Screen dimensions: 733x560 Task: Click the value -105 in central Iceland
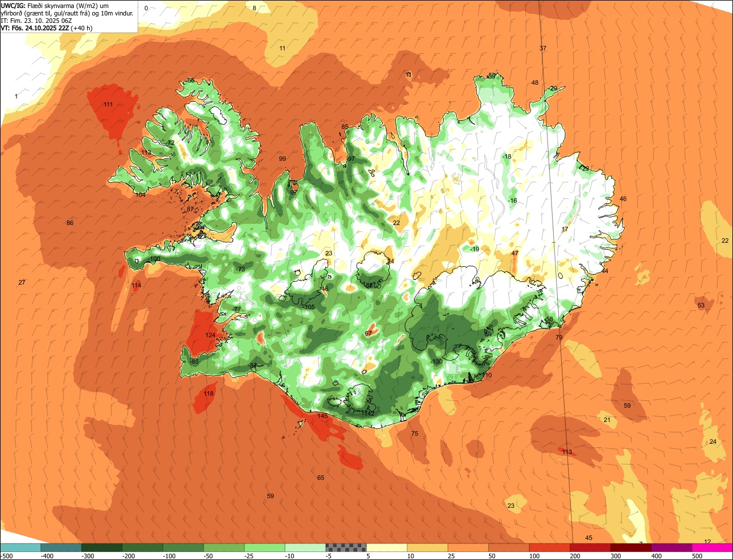coord(309,307)
